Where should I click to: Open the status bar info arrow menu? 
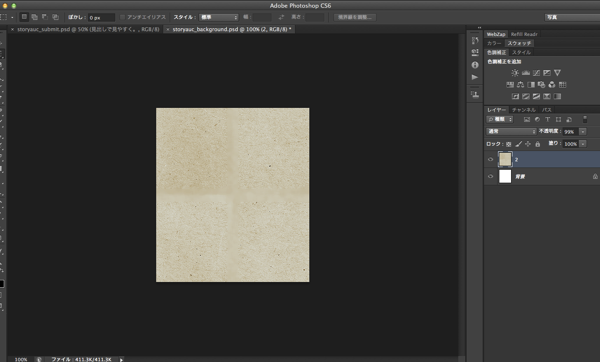[x=121, y=359]
